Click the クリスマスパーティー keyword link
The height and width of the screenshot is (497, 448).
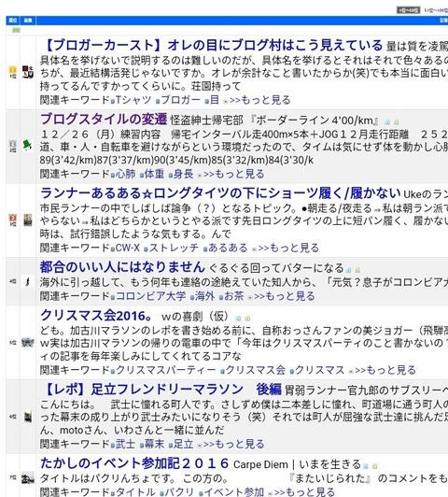pos(166,370)
